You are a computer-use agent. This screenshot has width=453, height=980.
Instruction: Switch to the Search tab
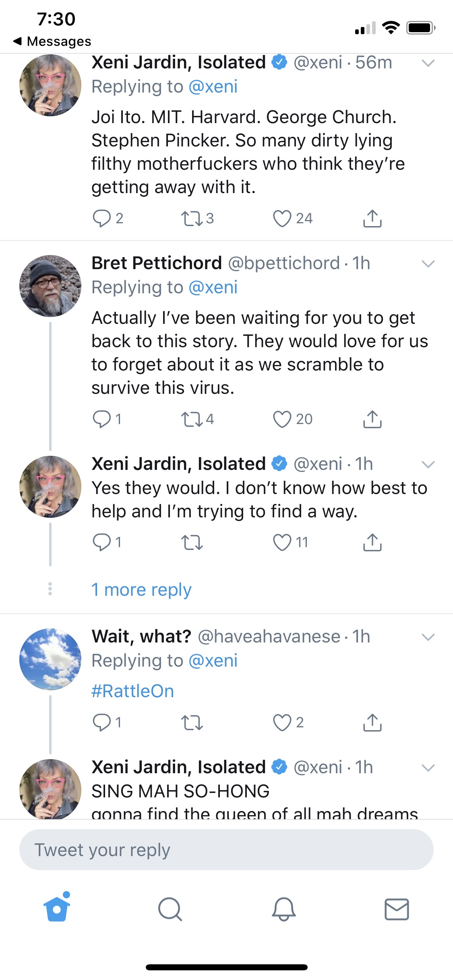(x=170, y=909)
